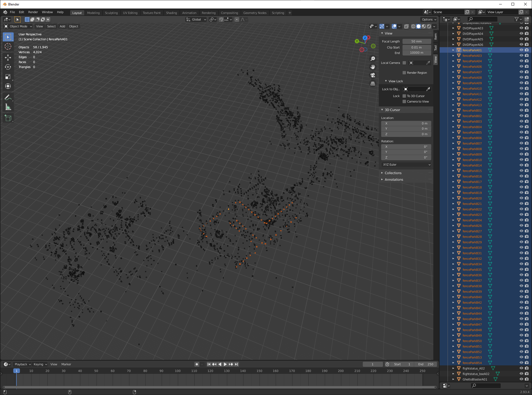The image size is (532, 395).
Task: Select the Rotate tool
Action: click(x=8, y=67)
